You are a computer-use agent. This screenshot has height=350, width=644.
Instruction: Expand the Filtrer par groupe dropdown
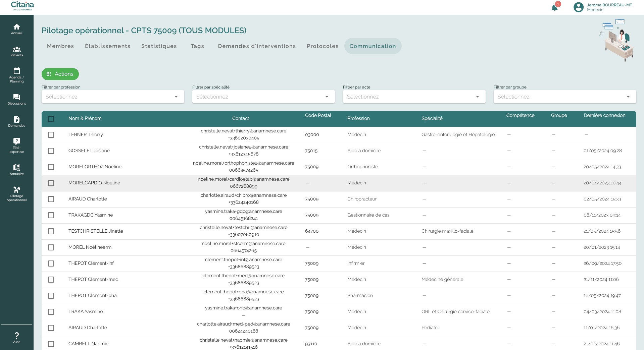(564, 97)
